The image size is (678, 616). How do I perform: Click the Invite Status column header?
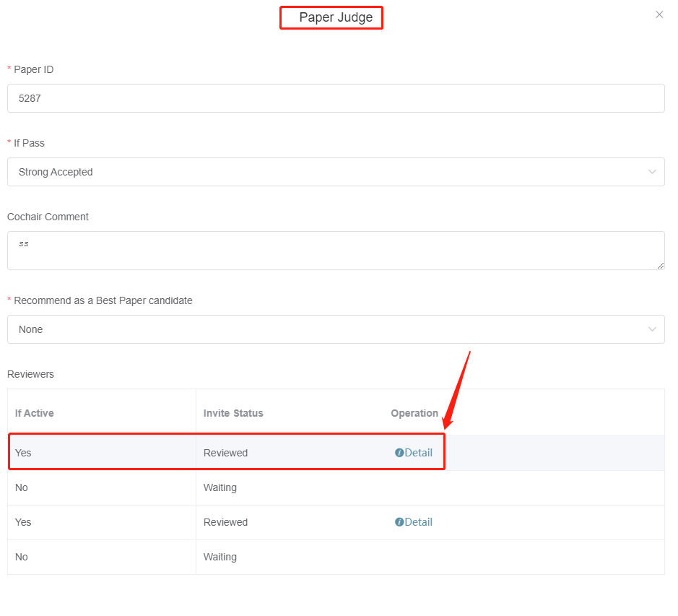click(233, 413)
